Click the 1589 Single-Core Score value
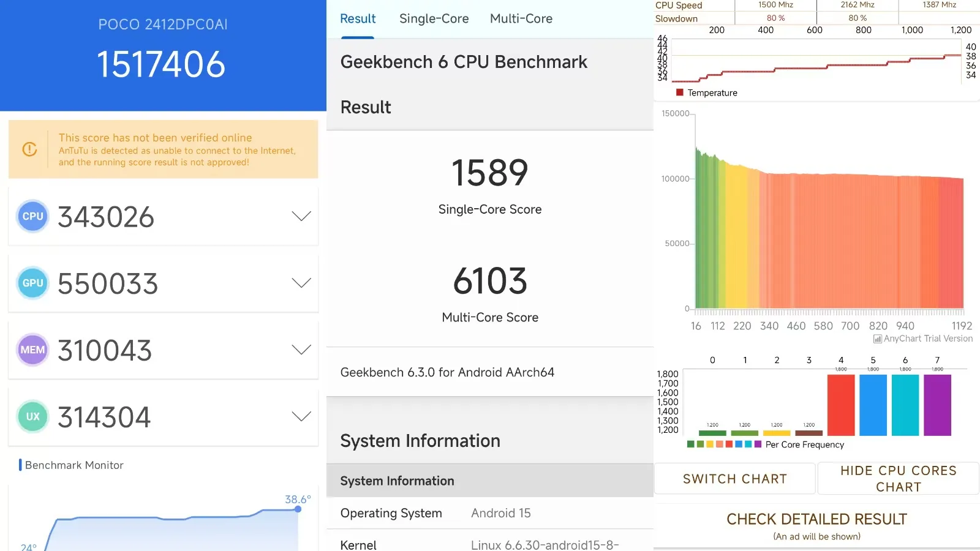This screenshot has height=551, width=980. (x=490, y=173)
